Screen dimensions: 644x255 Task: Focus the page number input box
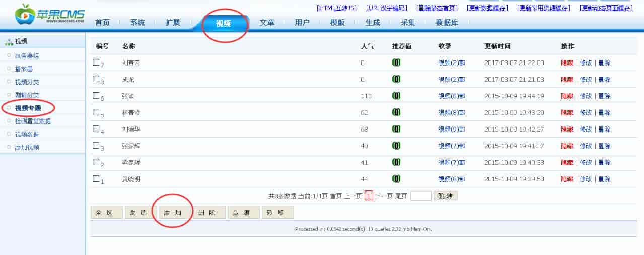point(421,196)
